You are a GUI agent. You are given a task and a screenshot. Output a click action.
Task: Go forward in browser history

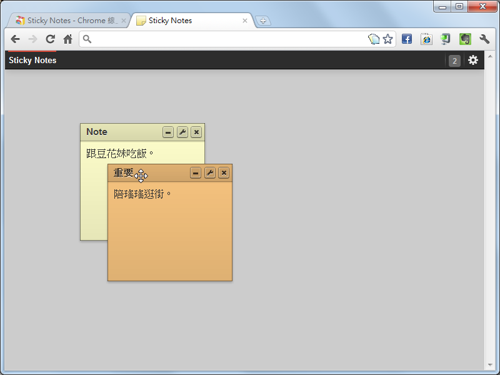pyautogui.click(x=33, y=39)
